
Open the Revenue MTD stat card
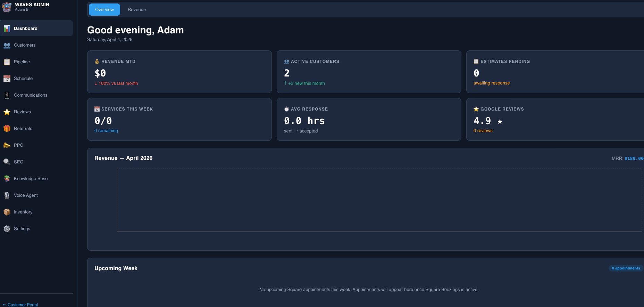pos(179,72)
